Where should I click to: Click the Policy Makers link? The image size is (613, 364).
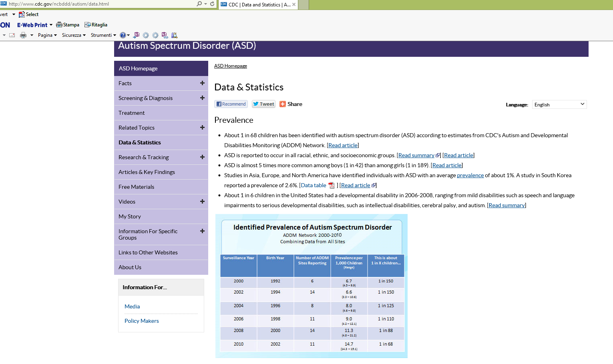pos(142,321)
